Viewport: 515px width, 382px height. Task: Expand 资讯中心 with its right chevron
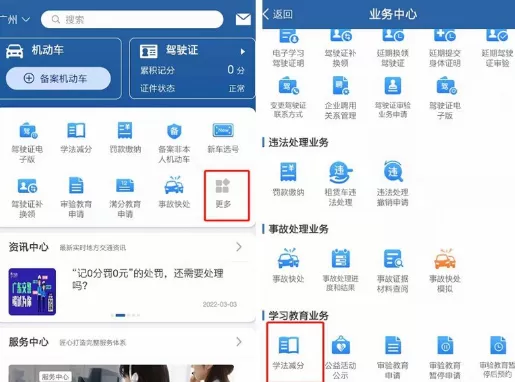pyautogui.click(x=239, y=247)
